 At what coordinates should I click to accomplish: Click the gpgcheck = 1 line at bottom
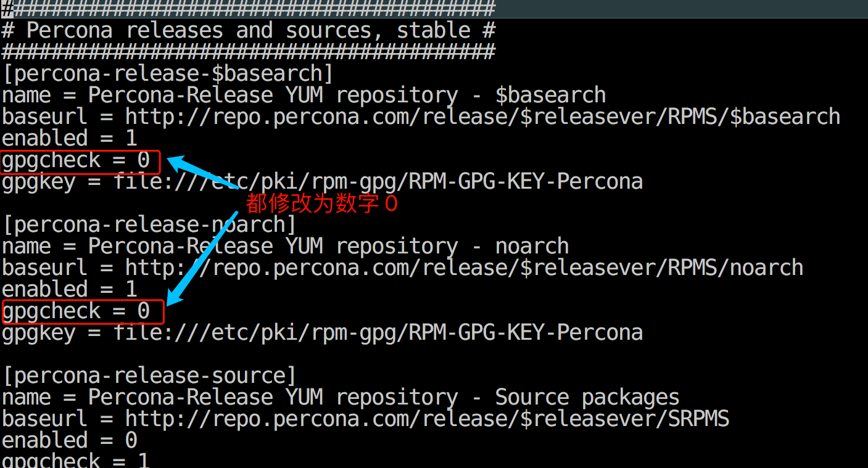pyautogui.click(x=75, y=460)
